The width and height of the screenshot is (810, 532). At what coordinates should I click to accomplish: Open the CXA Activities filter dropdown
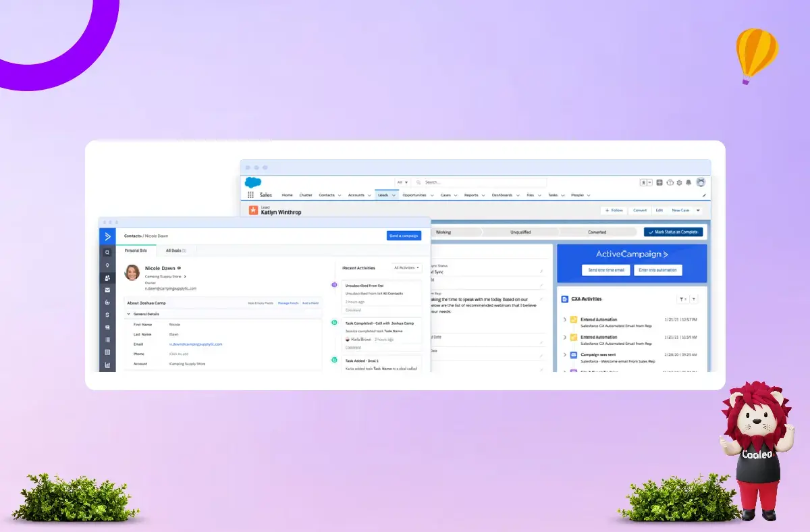[682, 299]
